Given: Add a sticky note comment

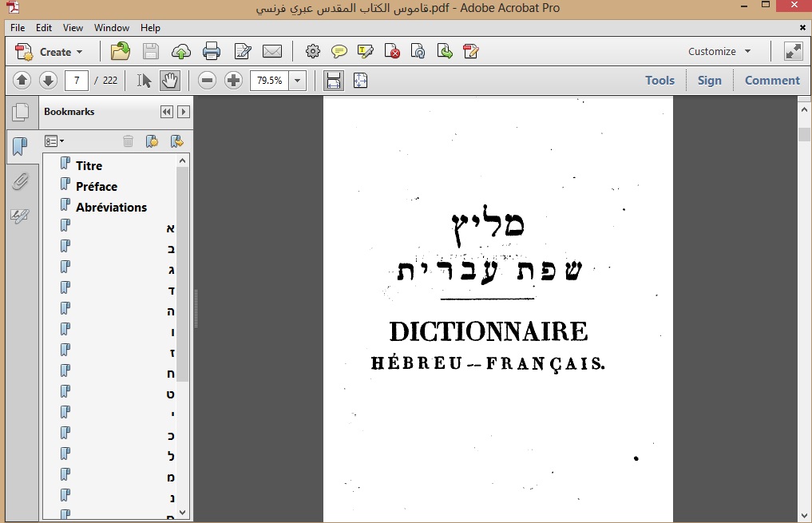Looking at the screenshot, I should [339, 52].
